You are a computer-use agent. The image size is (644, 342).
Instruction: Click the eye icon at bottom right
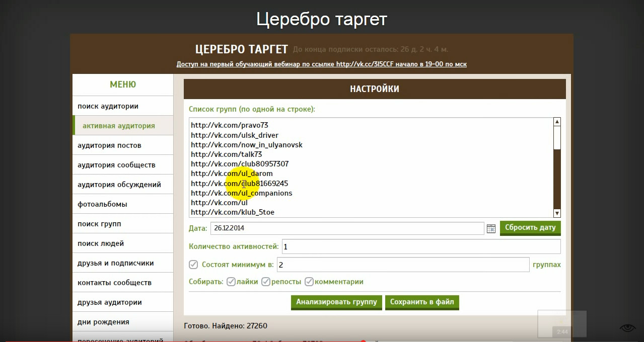tap(627, 328)
